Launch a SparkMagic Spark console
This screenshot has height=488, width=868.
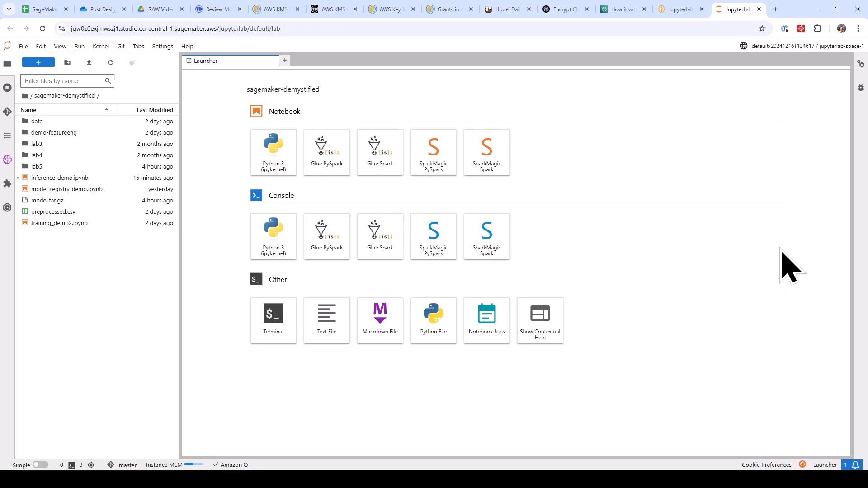[487, 236]
